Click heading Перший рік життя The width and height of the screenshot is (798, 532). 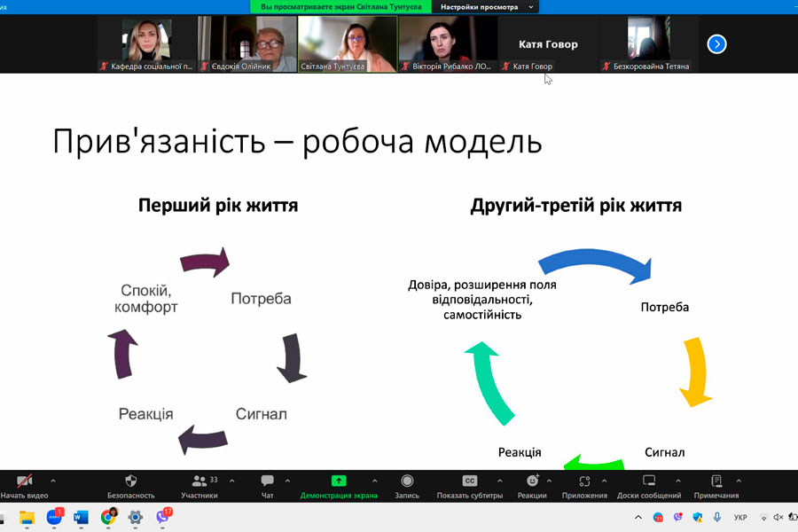click(x=218, y=205)
